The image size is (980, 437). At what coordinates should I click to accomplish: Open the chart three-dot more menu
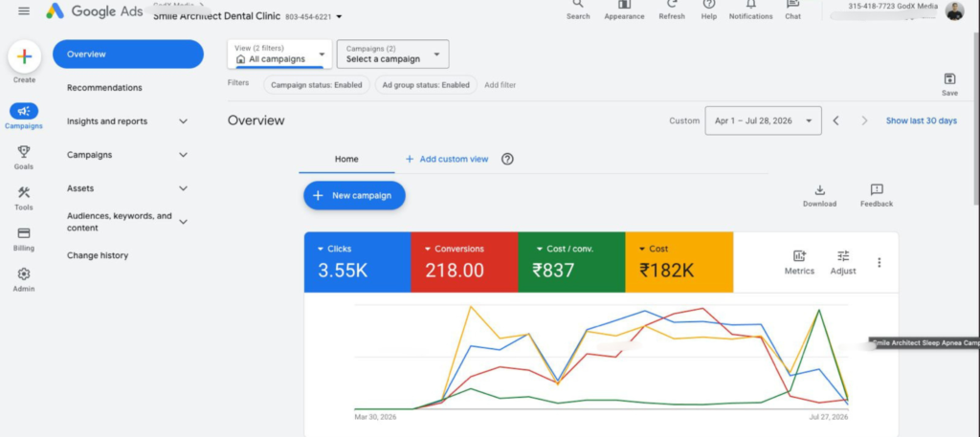[x=880, y=262]
